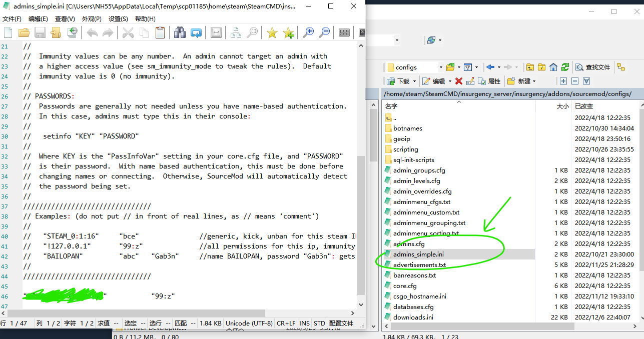
Task: Click the scissors cut icon
Action: 128,33
